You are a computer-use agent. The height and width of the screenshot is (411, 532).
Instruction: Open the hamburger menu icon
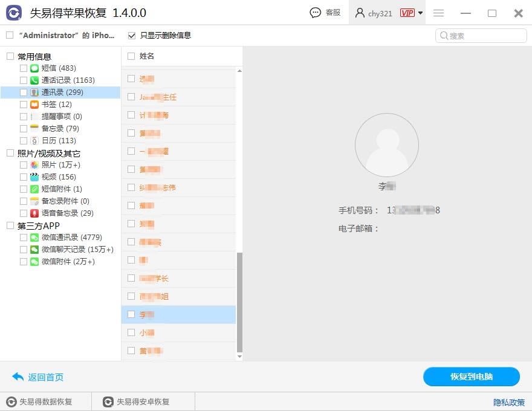[x=438, y=13]
